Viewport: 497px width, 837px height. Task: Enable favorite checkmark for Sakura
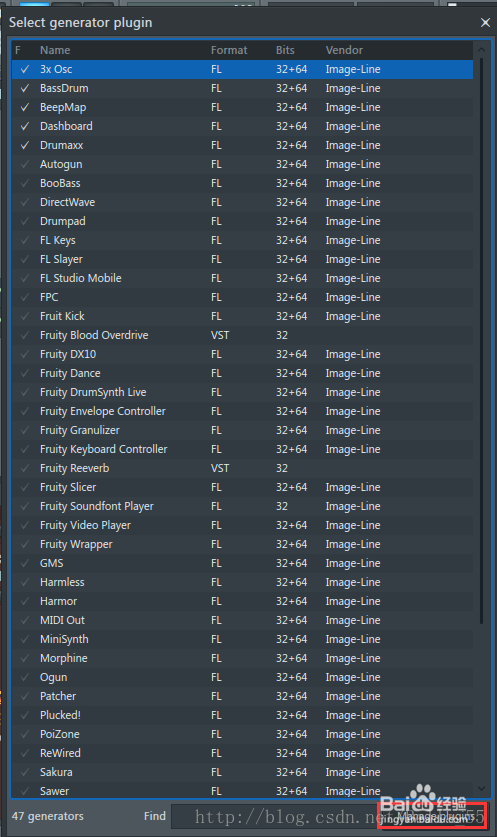point(25,772)
